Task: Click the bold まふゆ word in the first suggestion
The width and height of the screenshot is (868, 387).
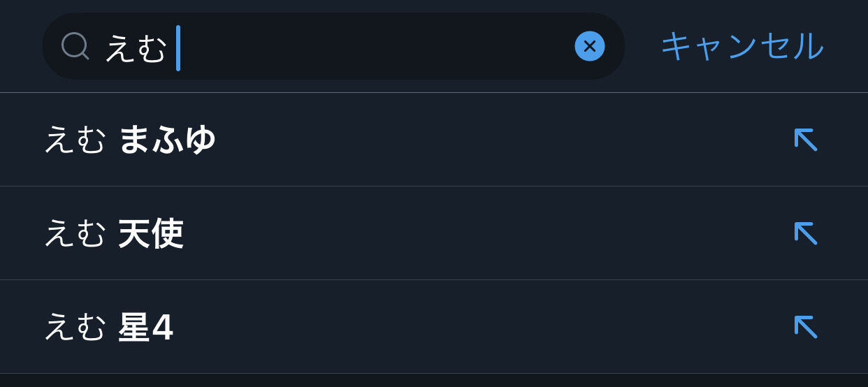Action: coord(167,140)
